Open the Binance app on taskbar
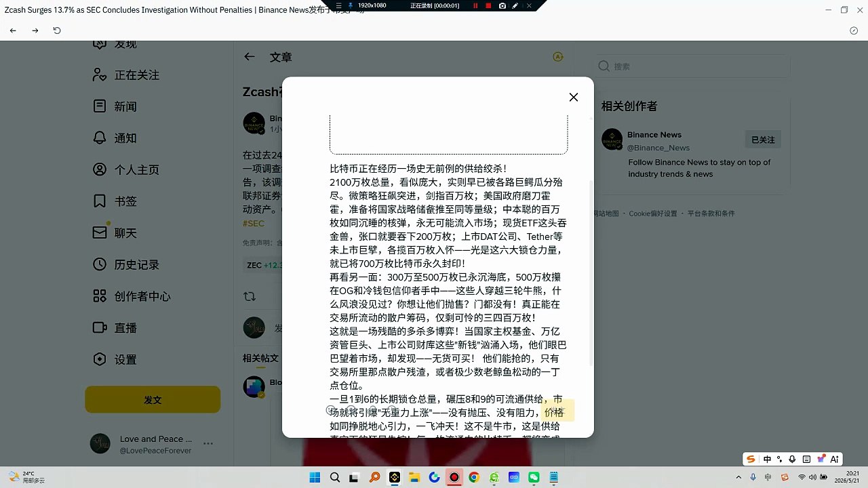868x488 pixels. tap(395, 477)
